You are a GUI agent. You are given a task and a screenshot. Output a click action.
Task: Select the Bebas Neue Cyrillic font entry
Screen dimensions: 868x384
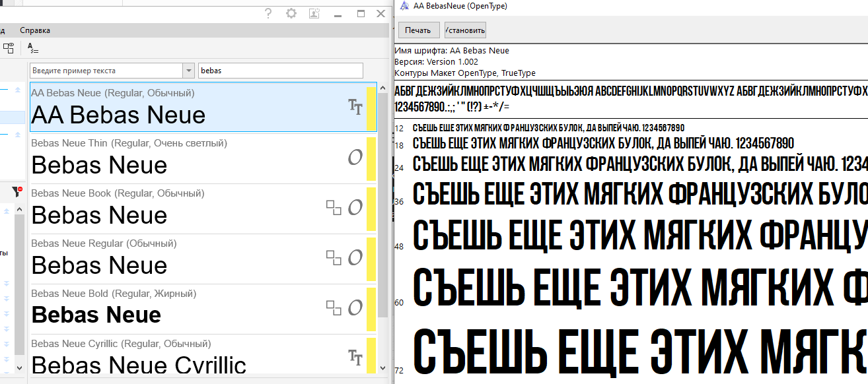(203, 354)
